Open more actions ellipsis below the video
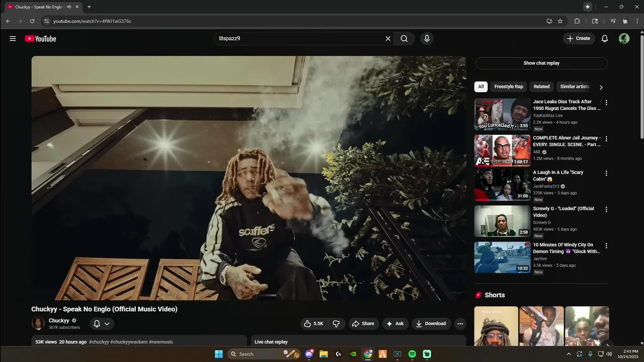 (459, 324)
